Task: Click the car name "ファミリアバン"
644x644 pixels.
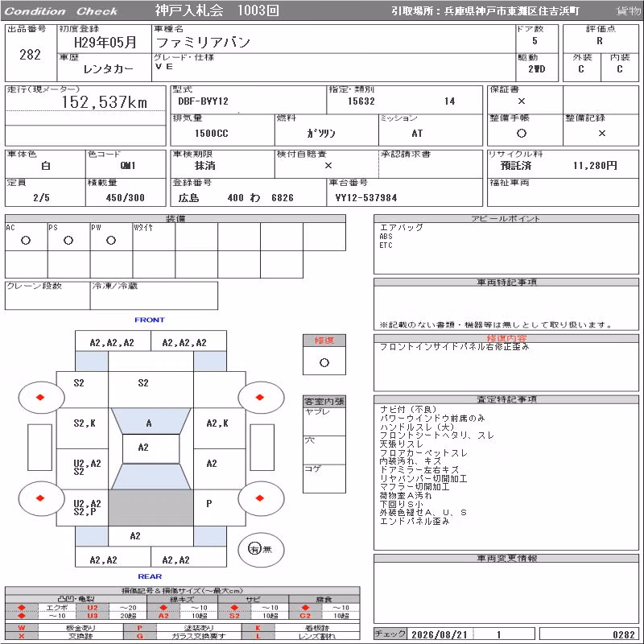Action: (x=203, y=42)
